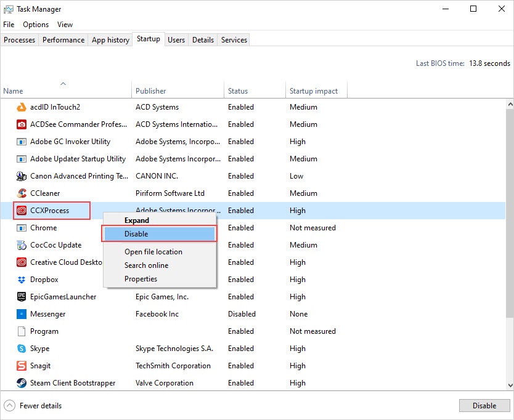This screenshot has width=514, height=420.
Task: Open the Options menu
Action: point(36,25)
